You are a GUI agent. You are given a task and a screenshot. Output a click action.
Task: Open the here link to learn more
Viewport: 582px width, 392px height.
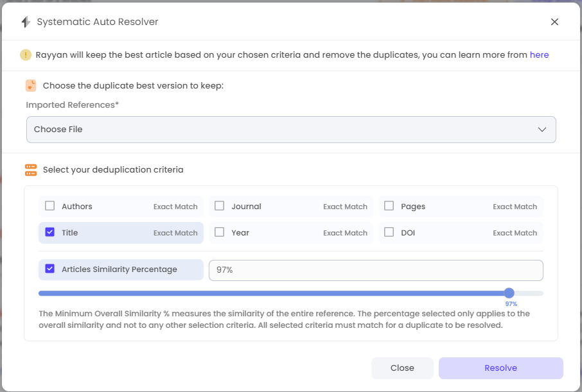coord(539,55)
